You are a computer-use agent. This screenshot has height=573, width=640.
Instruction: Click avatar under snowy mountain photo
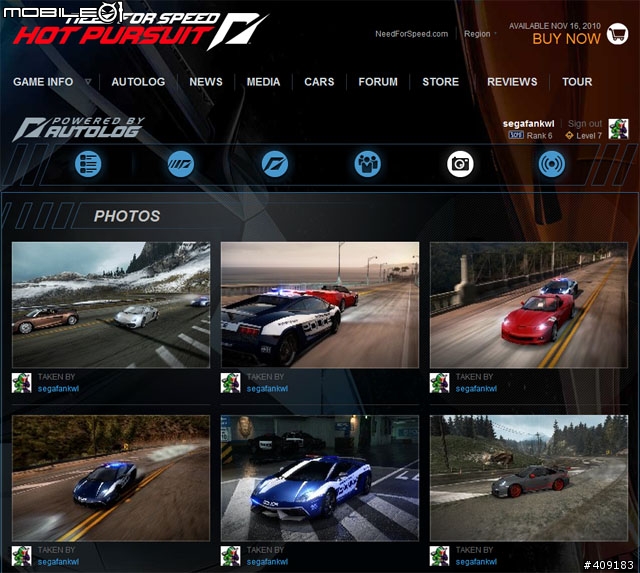point(22,383)
